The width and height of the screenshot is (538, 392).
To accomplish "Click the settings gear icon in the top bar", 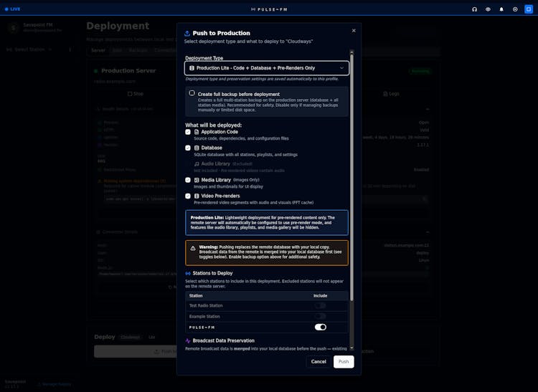I will point(515,9).
